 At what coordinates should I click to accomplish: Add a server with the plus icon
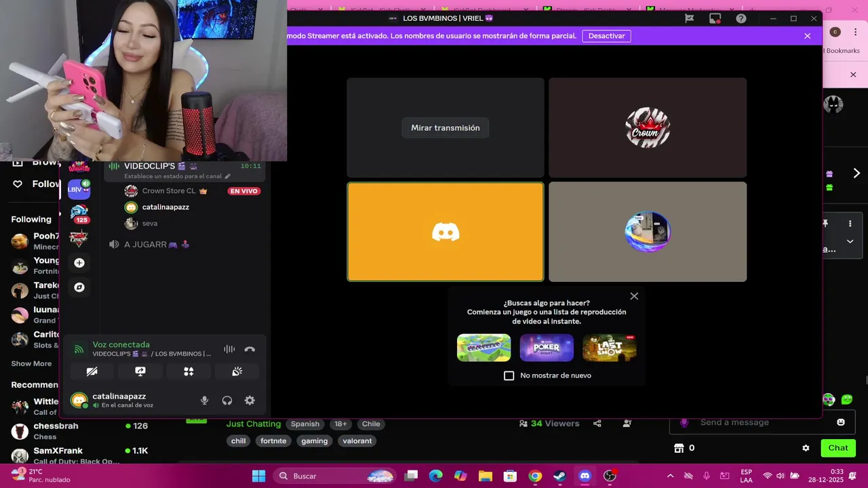[x=79, y=263]
